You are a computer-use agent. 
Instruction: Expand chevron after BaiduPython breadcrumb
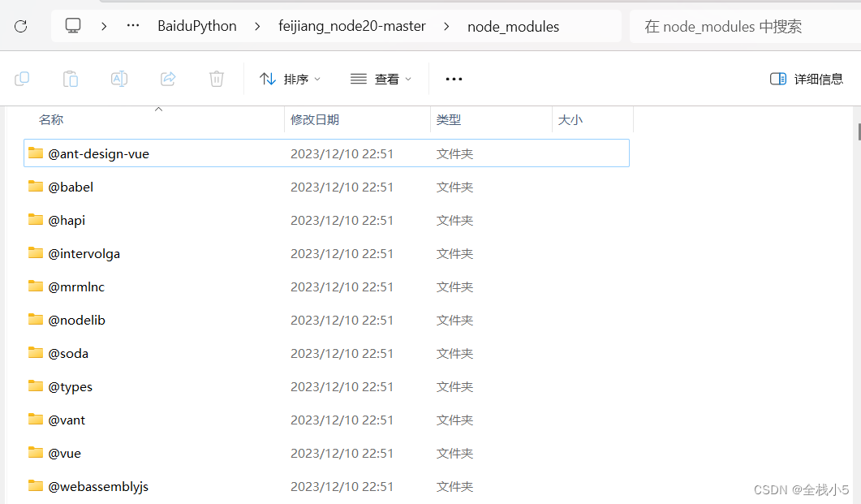[x=257, y=26]
